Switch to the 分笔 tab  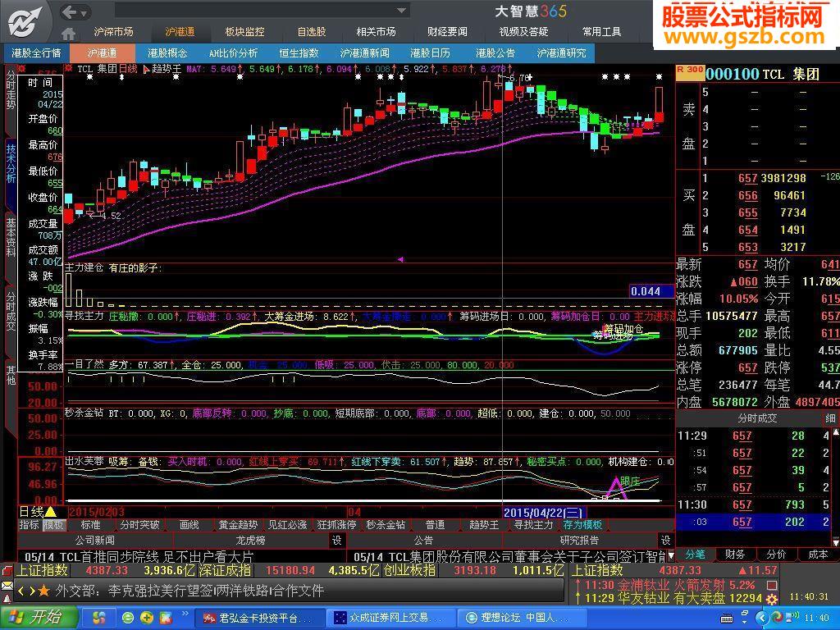[695, 555]
